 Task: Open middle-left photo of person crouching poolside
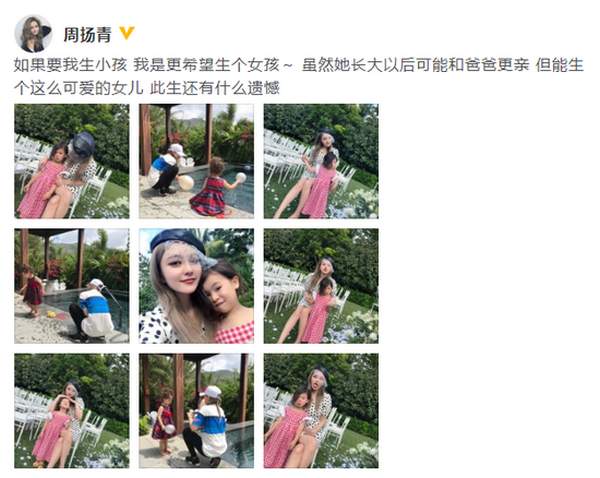(72, 286)
